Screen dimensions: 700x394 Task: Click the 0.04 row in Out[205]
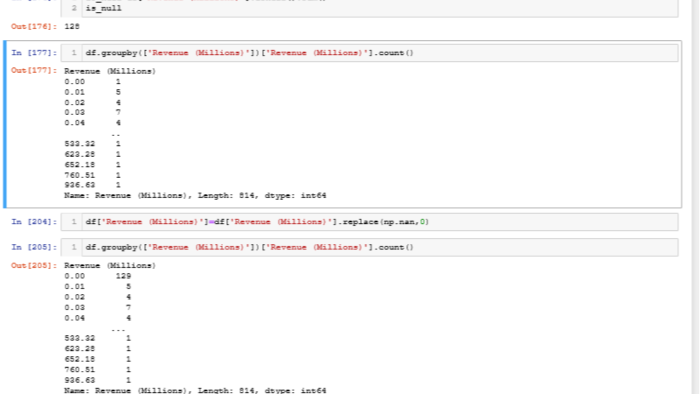point(97,319)
